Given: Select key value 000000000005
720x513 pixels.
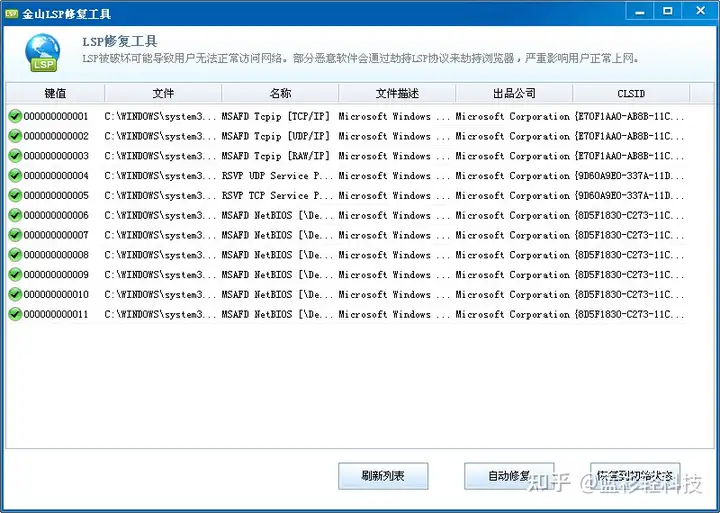Looking at the screenshot, I should point(56,195).
